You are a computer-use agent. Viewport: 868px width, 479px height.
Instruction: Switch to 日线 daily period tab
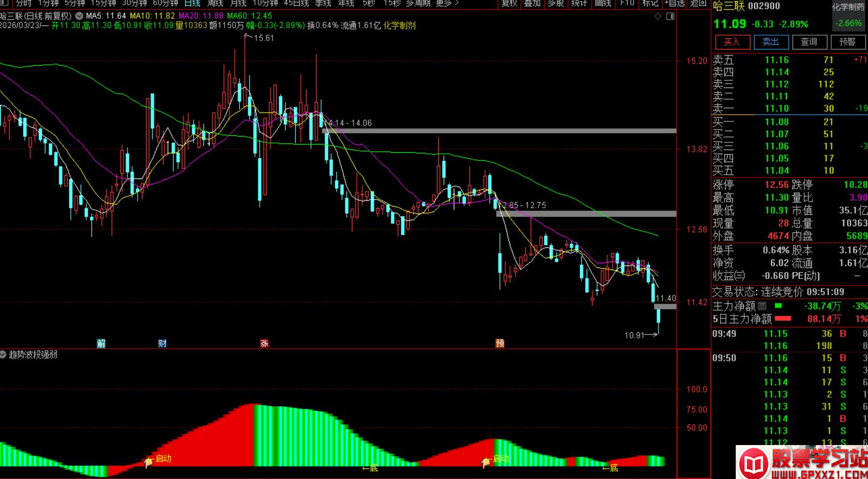[192, 3]
